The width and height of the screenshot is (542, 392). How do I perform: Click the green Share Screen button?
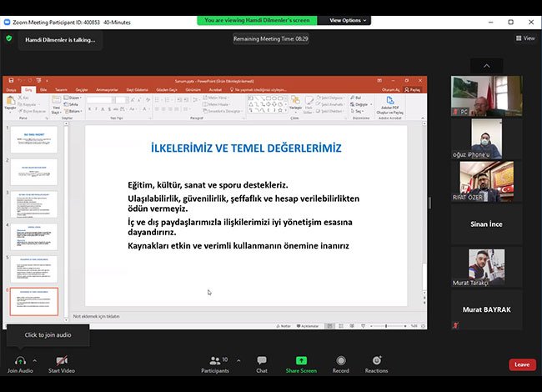pos(301,364)
